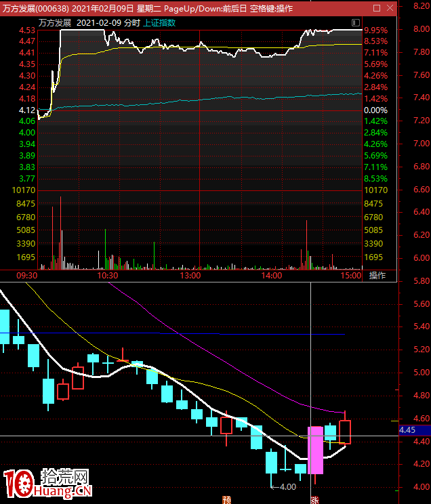
Task: Click the 3.77 green price label
Action: click(27, 179)
